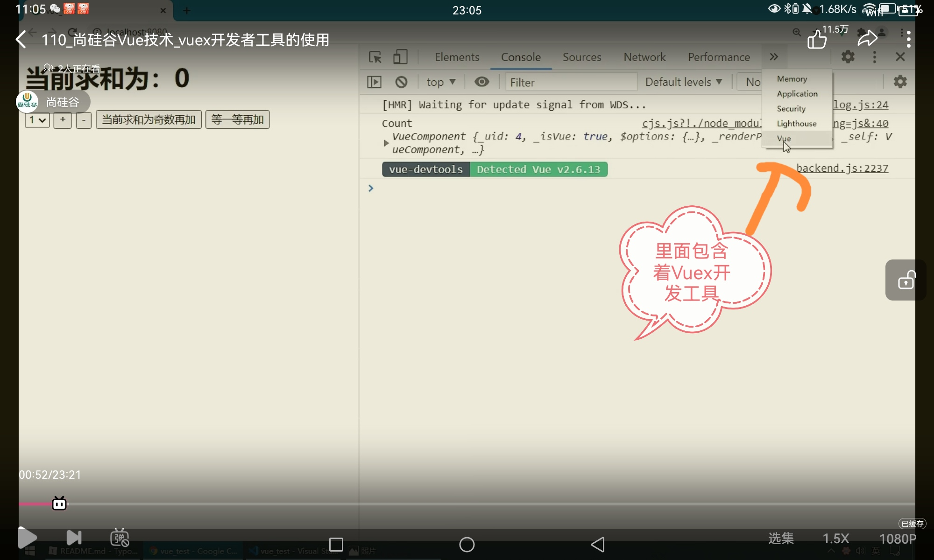Toggle the live expression eye icon
Viewport: 934px width, 560px height.
[x=481, y=82]
